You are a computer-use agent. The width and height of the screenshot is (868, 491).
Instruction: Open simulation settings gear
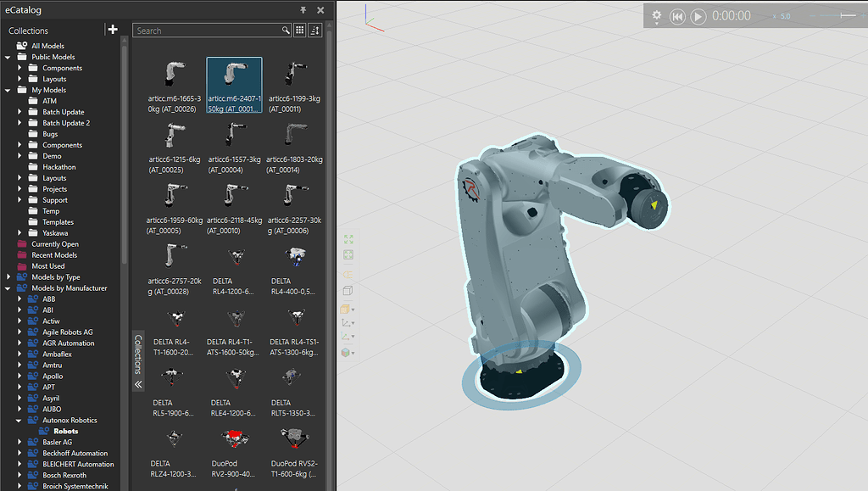tap(657, 16)
